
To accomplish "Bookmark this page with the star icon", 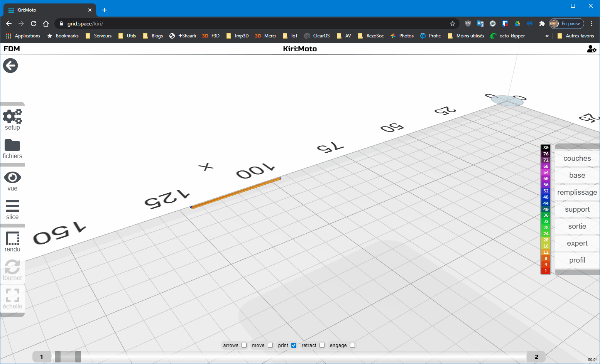I will pos(453,24).
